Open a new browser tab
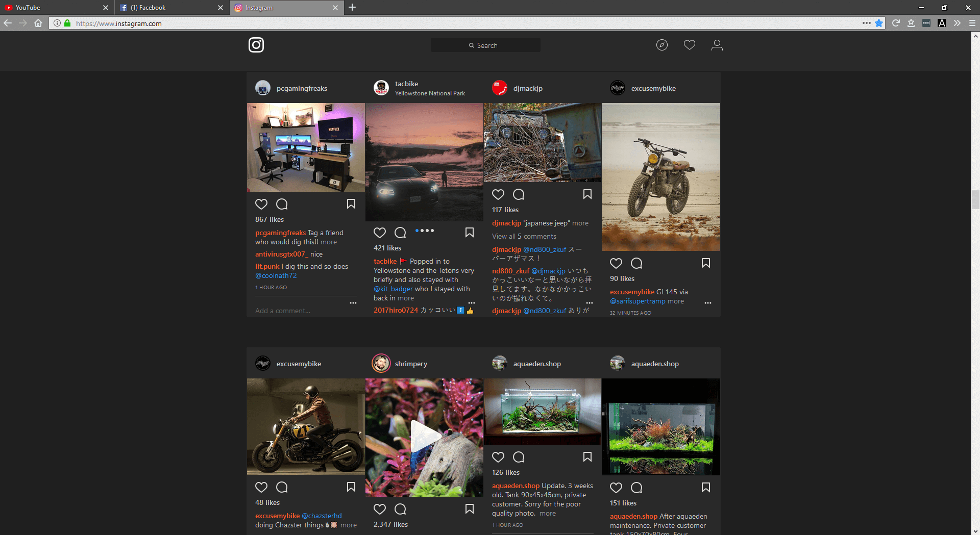The width and height of the screenshot is (980, 535). (x=352, y=8)
